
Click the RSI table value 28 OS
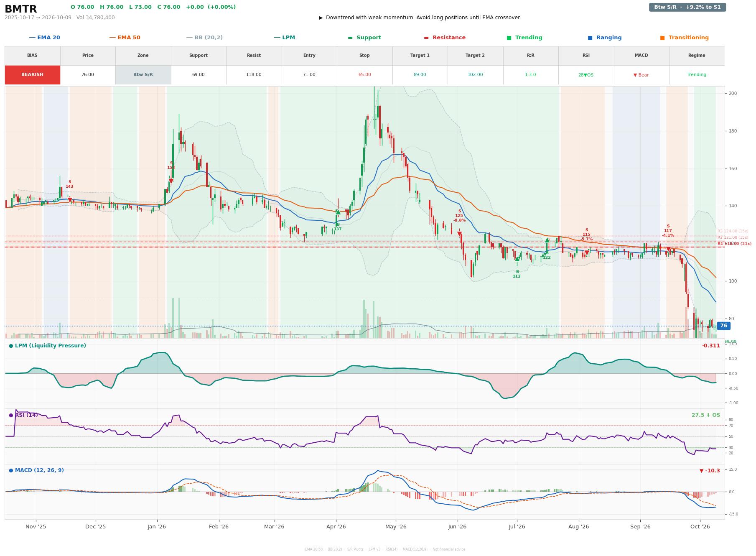click(x=586, y=75)
